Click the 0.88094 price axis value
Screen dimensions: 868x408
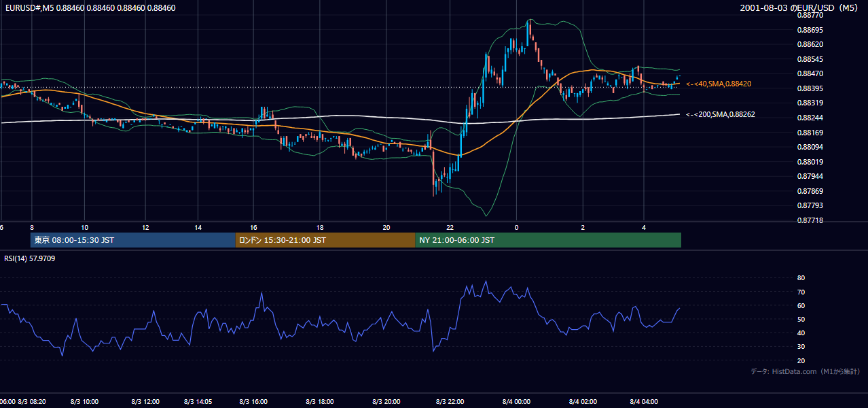pos(810,148)
